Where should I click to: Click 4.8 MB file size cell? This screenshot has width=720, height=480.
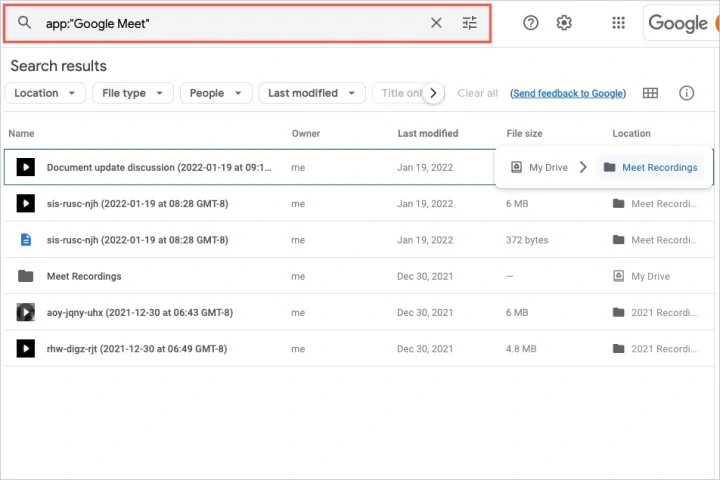click(x=521, y=349)
